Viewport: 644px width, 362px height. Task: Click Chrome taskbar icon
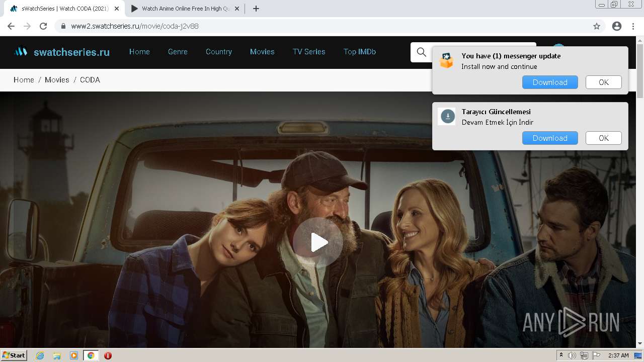click(x=91, y=355)
